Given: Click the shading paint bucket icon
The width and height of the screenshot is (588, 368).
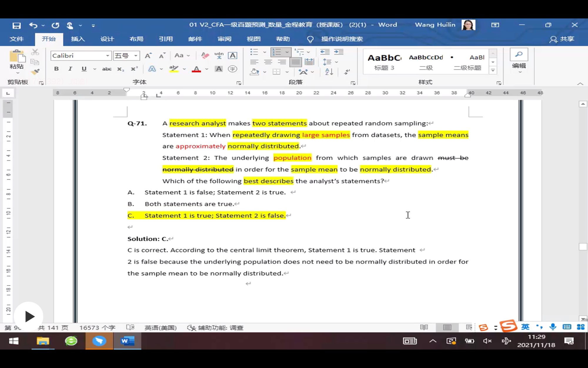Looking at the screenshot, I should [255, 72].
